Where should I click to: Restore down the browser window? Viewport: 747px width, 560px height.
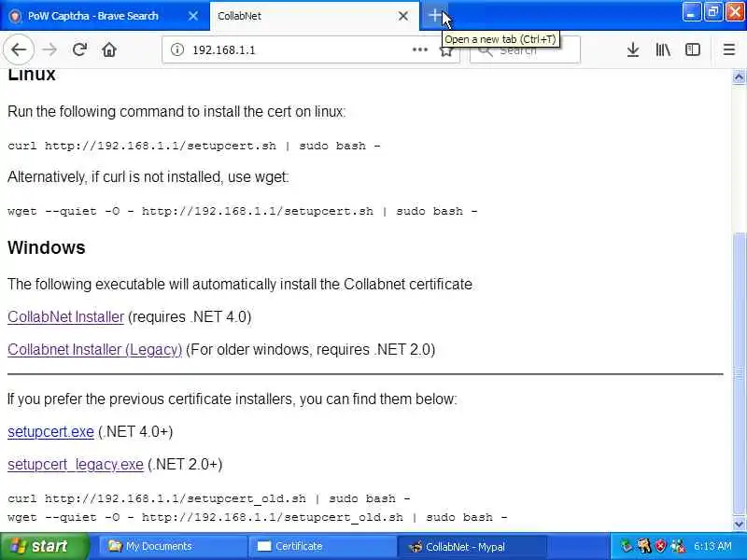[x=712, y=13]
